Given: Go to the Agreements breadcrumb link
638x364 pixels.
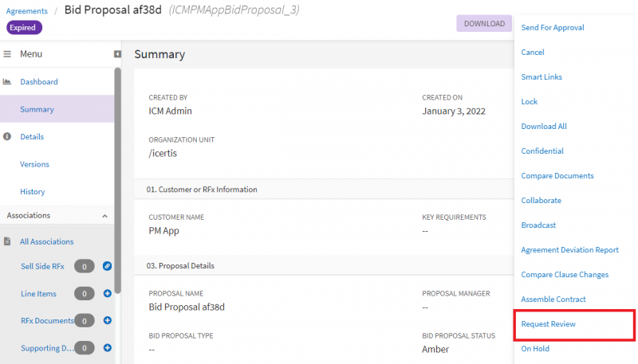Looking at the screenshot, I should tap(26, 11).
